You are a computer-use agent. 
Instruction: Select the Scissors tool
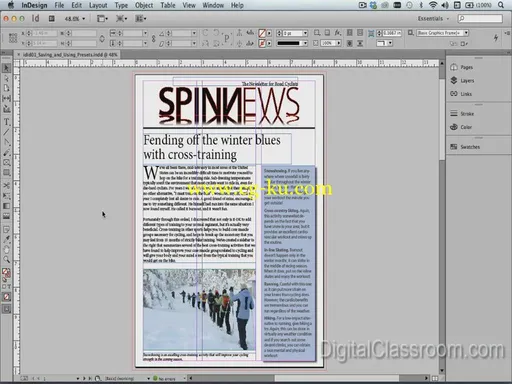(6, 186)
